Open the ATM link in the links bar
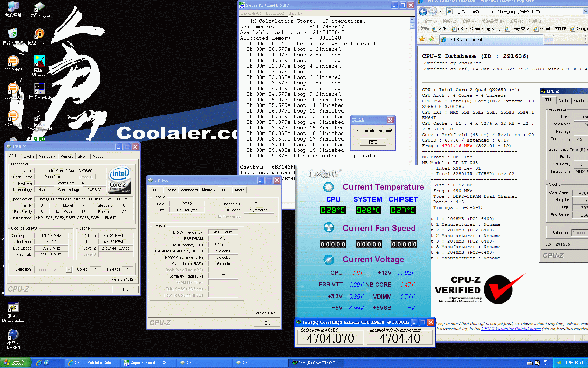This screenshot has height=368, width=588. 440,29
